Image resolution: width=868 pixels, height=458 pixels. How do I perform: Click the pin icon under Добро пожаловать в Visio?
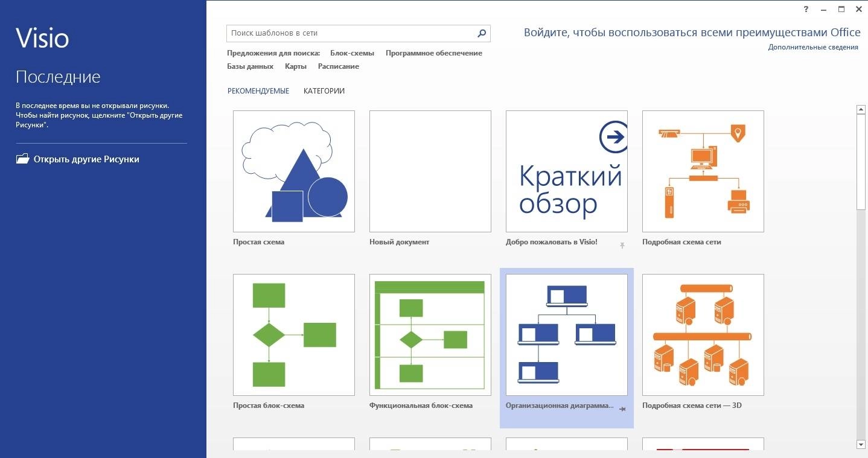point(622,245)
